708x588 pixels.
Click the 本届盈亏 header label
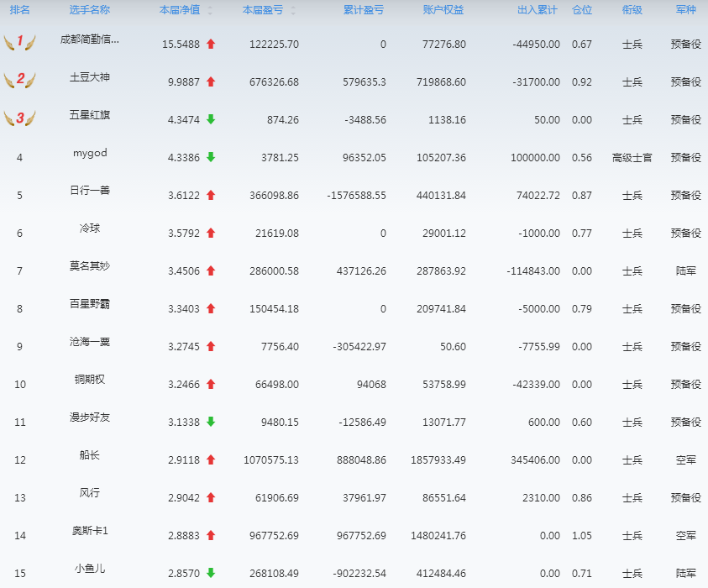coord(263,10)
